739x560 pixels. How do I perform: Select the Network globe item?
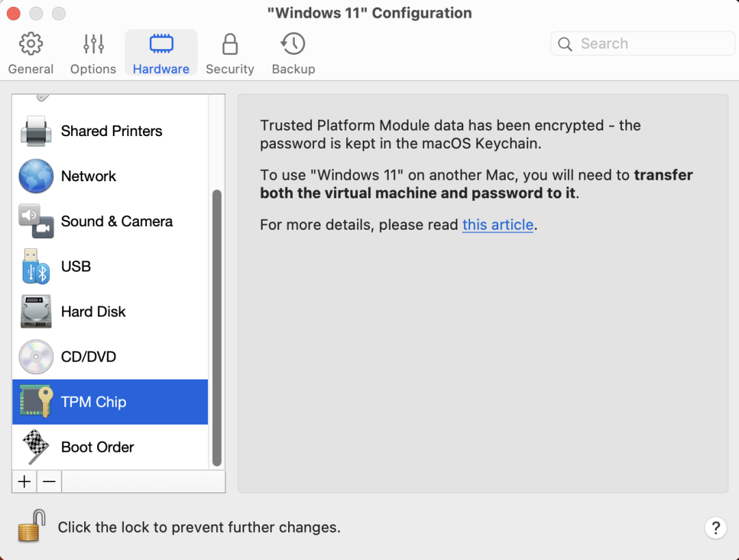(109, 176)
